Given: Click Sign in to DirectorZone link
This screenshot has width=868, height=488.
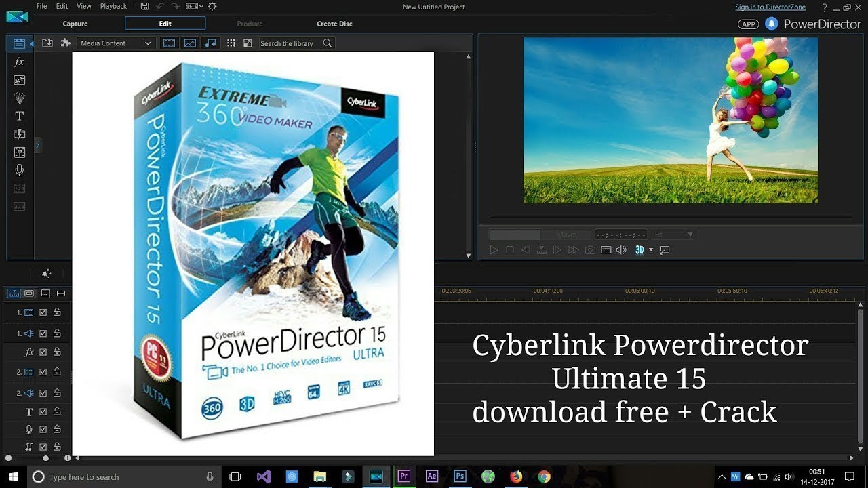Looking at the screenshot, I should click(771, 7).
